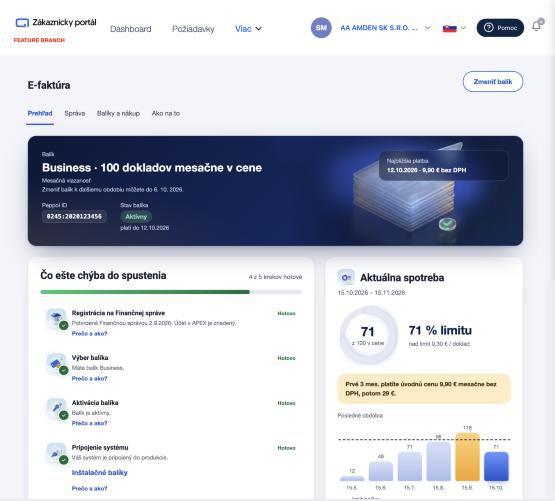The height and width of the screenshot is (501, 555).
Task: Click the E-faktúra page heading
Action: click(49, 85)
